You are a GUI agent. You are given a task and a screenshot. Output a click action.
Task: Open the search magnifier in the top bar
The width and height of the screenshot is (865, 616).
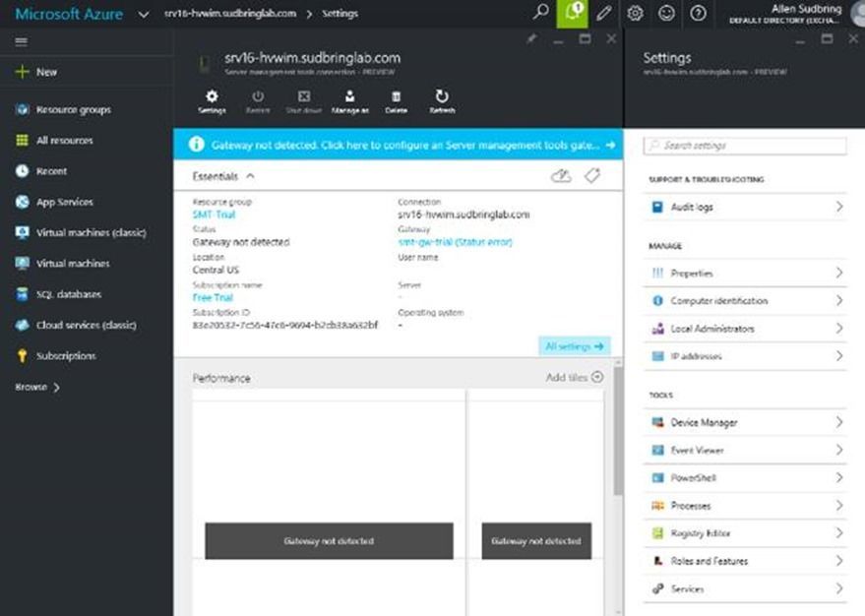(540, 12)
